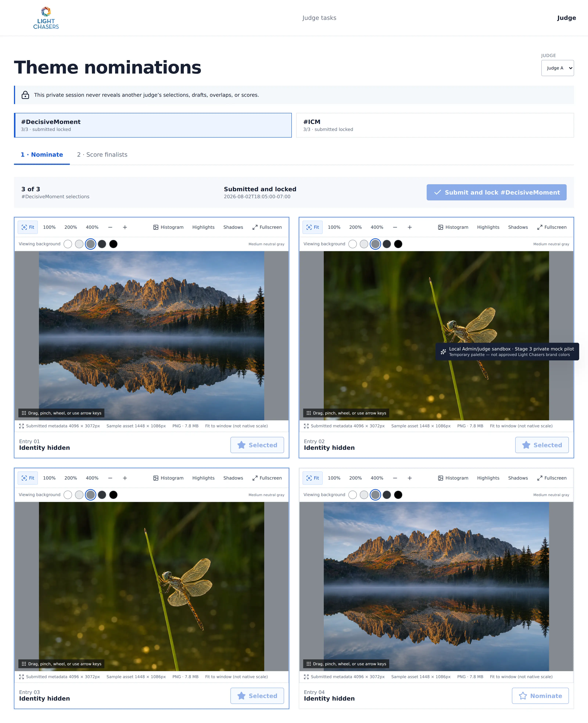Click the Entry 03 dragonfly image

point(151,586)
